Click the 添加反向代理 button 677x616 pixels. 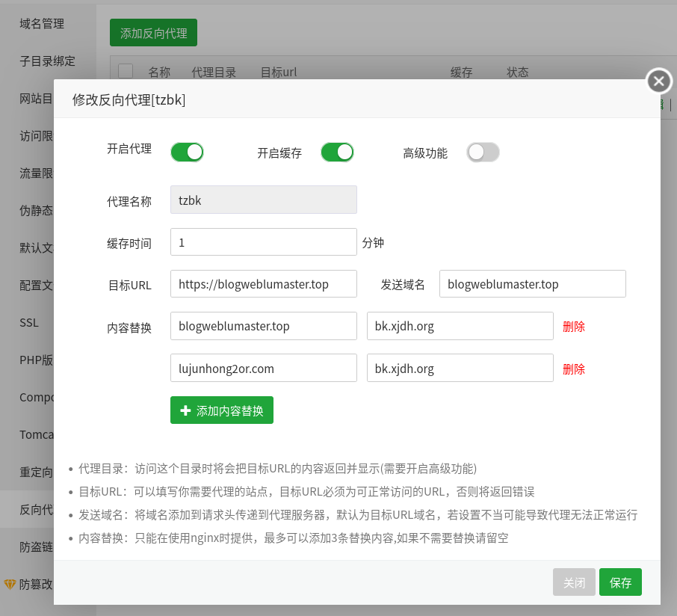(153, 33)
